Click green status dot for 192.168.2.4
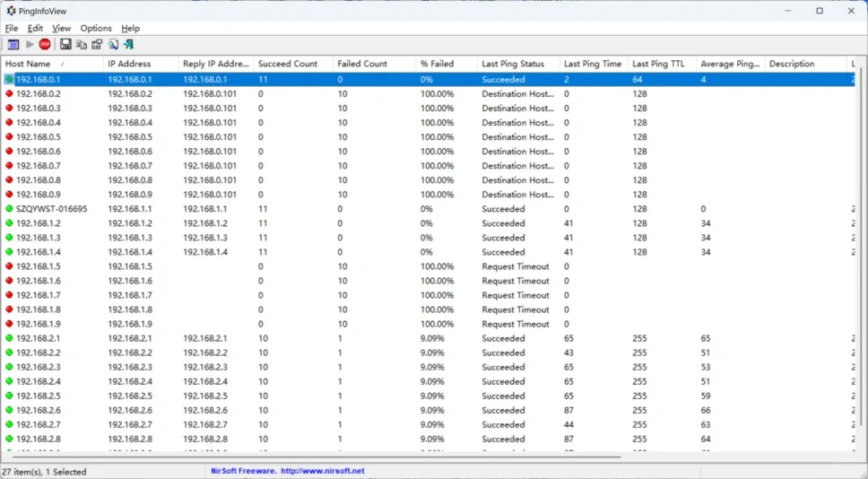Image resolution: width=868 pixels, height=479 pixels. pos(9,381)
